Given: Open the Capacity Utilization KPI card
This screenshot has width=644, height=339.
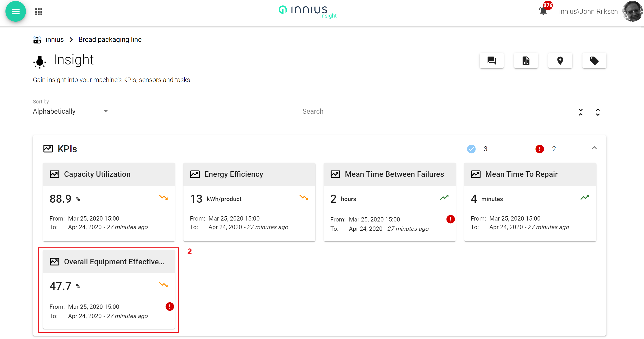Looking at the screenshot, I should coord(109,202).
